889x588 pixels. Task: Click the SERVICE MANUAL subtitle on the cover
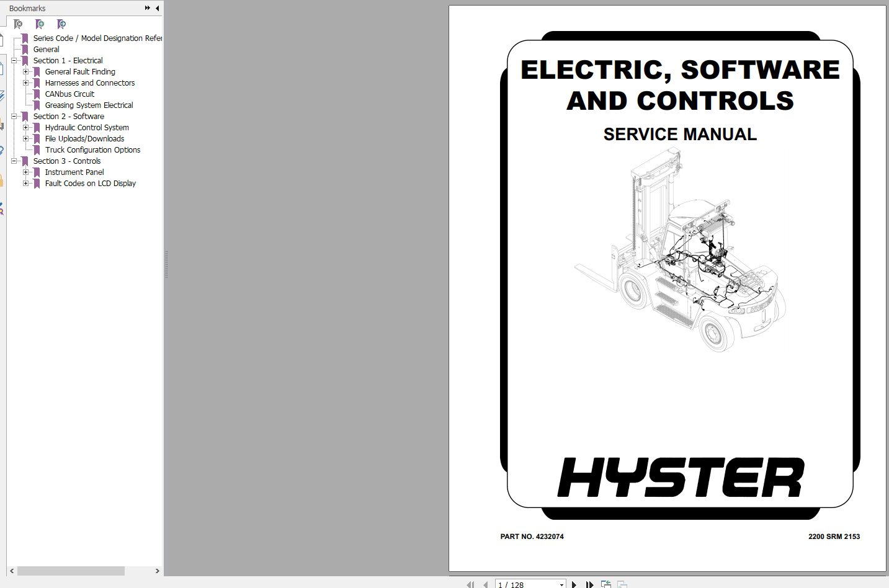(680, 134)
